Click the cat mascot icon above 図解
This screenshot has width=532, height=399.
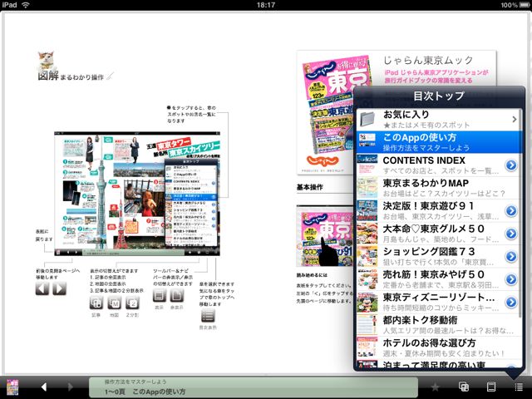pyautogui.click(x=47, y=61)
